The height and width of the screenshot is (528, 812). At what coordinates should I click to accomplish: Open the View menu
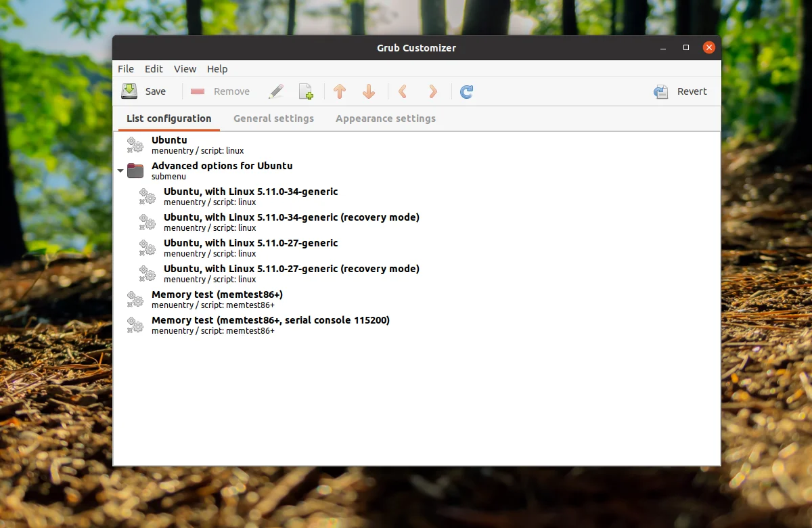(x=185, y=69)
